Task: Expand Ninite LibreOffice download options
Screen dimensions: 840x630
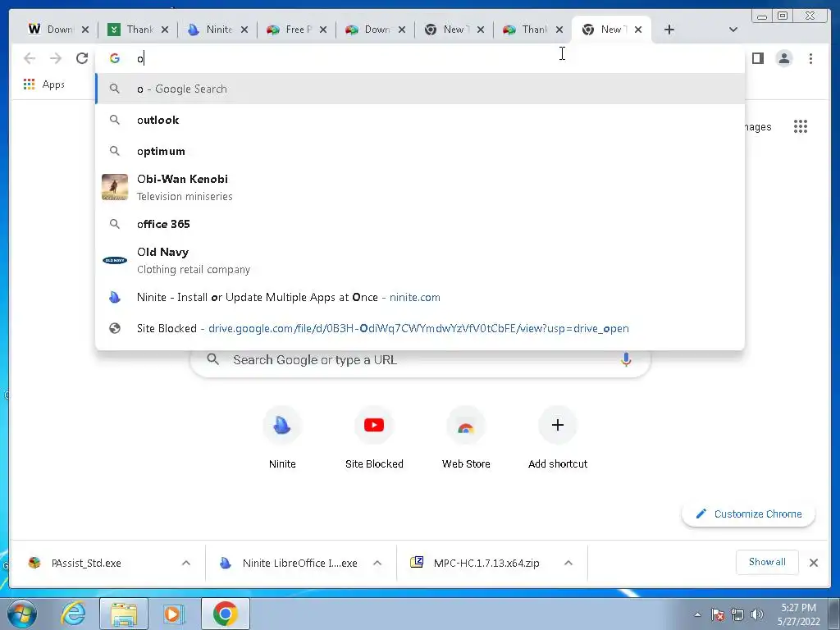Action: pyautogui.click(x=377, y=563)
